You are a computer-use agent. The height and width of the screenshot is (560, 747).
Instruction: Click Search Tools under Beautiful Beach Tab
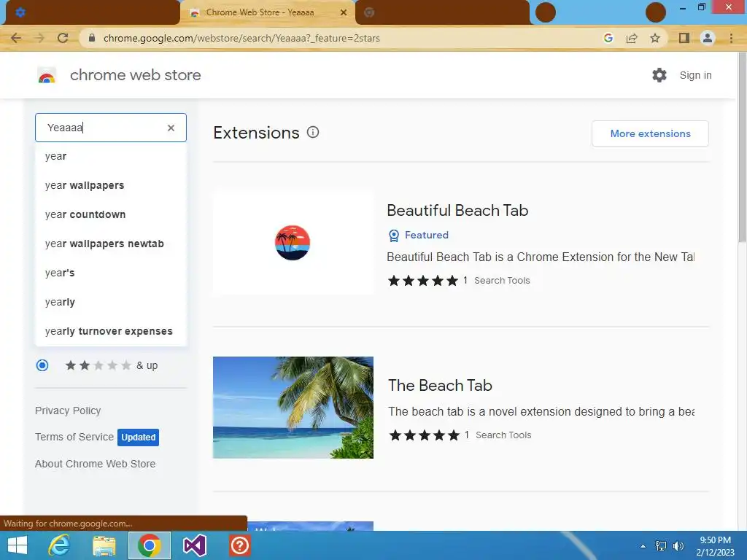[502, 281]
